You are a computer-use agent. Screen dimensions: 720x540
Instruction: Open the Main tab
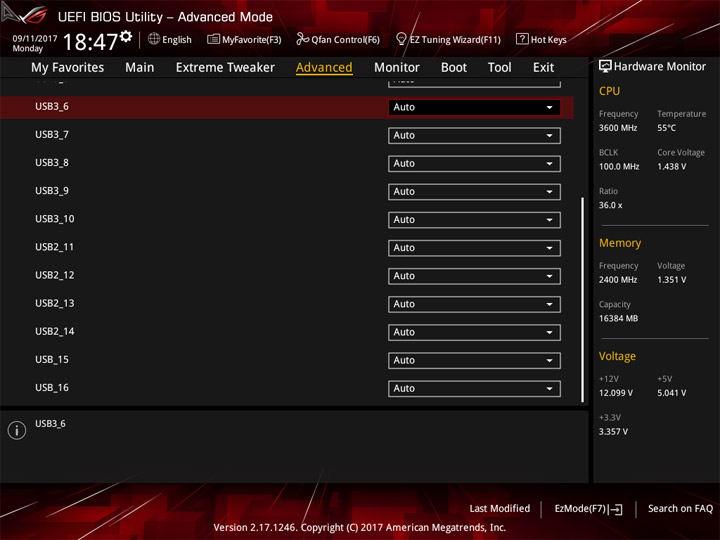140,68
